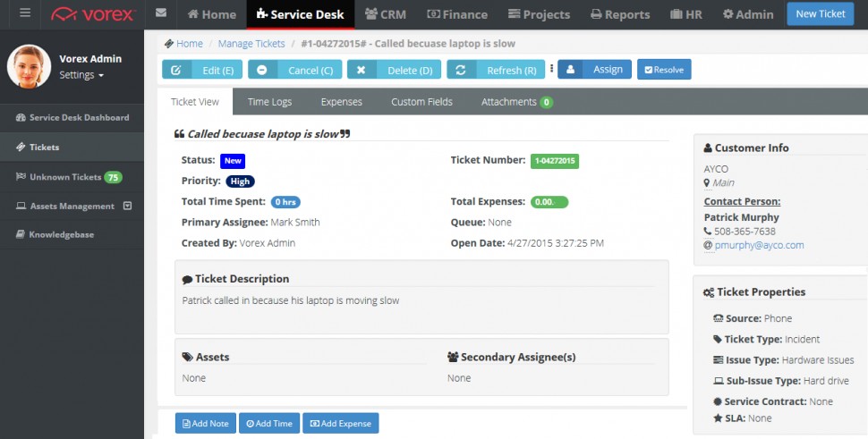Viewport: 868px width, 439px height.
Task: Click the Assign person icon
Action: point(571,70)
